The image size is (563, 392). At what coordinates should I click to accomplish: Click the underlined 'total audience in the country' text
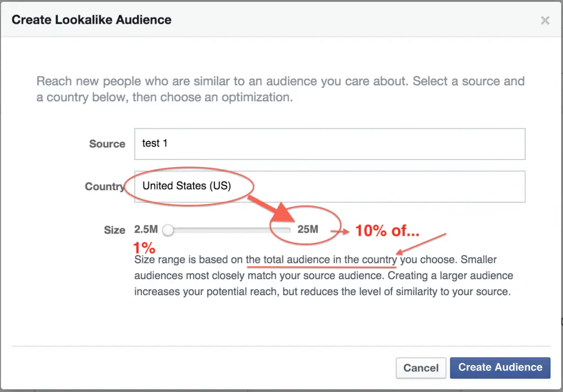322,260
